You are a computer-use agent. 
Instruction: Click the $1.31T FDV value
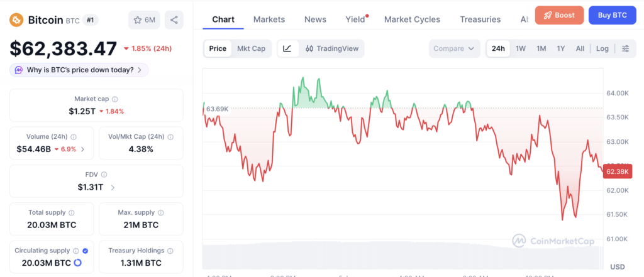point(91,188)
